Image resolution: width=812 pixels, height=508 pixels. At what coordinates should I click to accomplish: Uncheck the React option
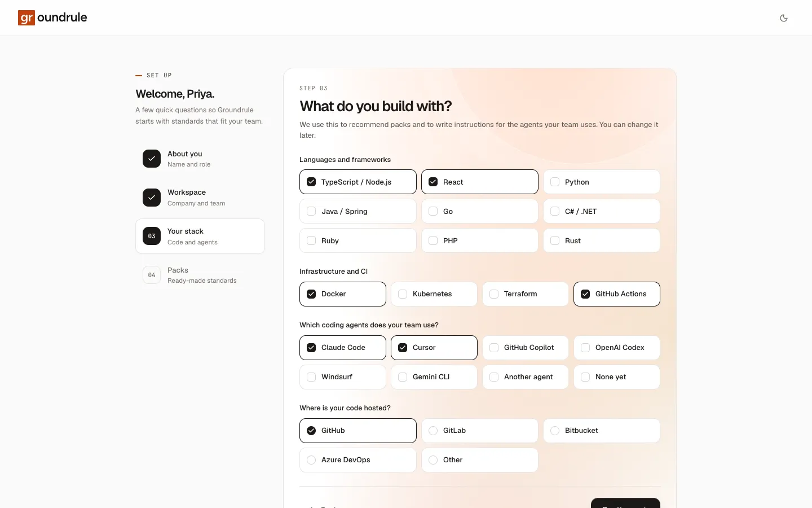[x=480, y=182]
